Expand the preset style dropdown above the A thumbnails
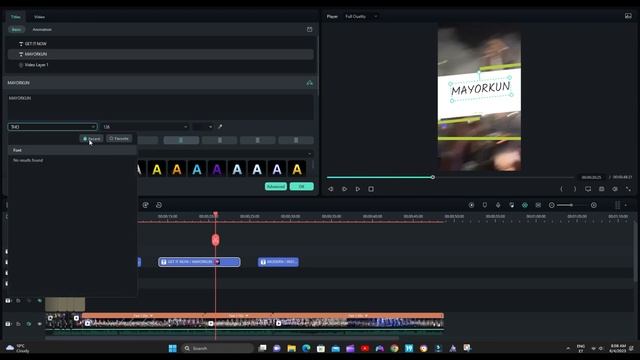This screenshot has width=640, height=360. click(x=309, y=154)
